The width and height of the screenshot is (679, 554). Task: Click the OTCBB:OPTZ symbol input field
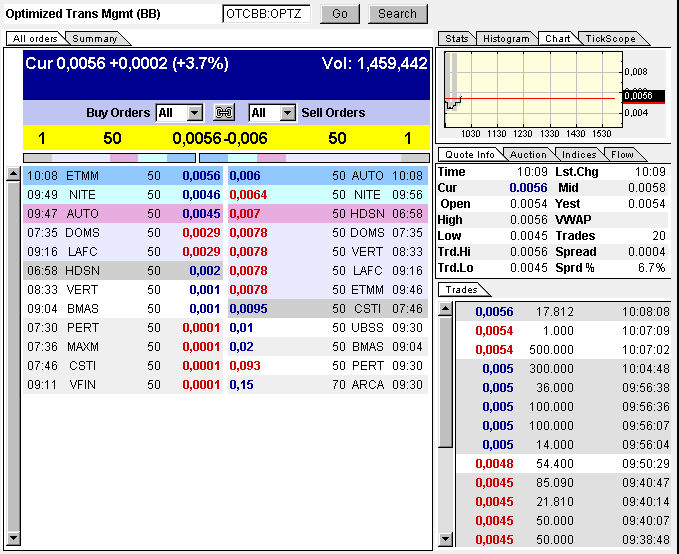click(x=266, y=14)
